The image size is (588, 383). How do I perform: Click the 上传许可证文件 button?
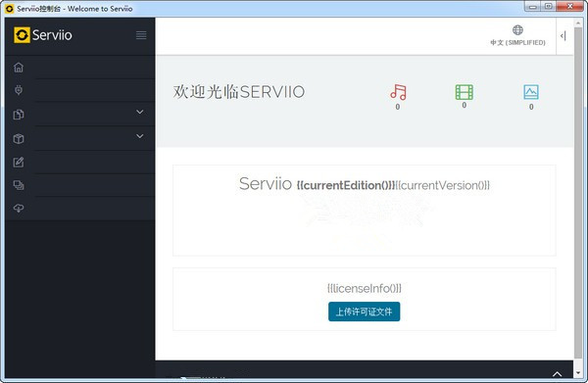364,311
